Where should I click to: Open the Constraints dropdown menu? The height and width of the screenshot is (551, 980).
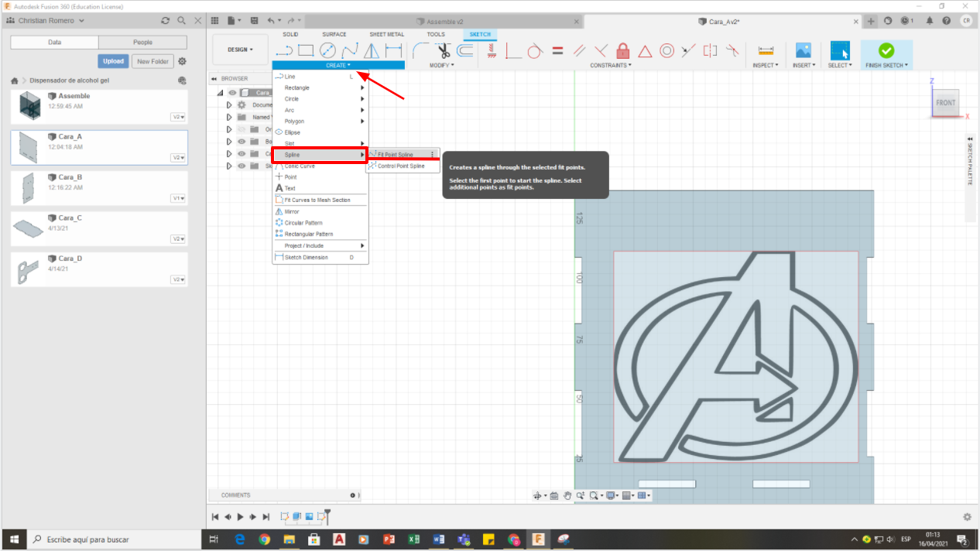click(611, 66)
